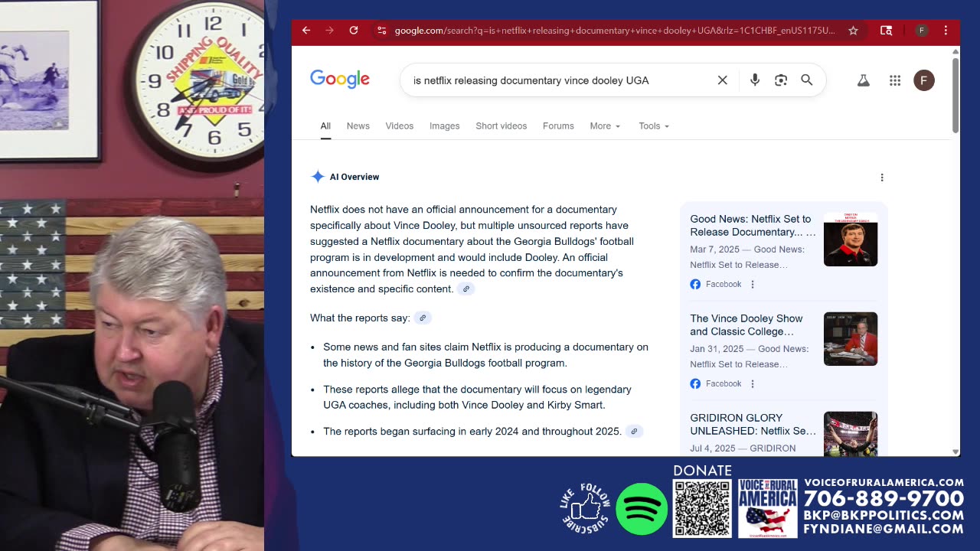
Task: Click the phone number 706-889-9700
Action: coord(884,499)
